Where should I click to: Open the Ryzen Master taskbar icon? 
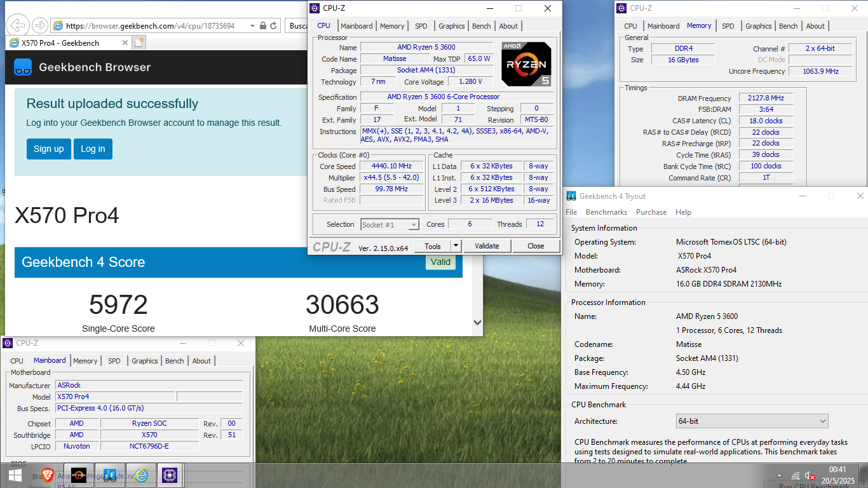click(78, 475)
